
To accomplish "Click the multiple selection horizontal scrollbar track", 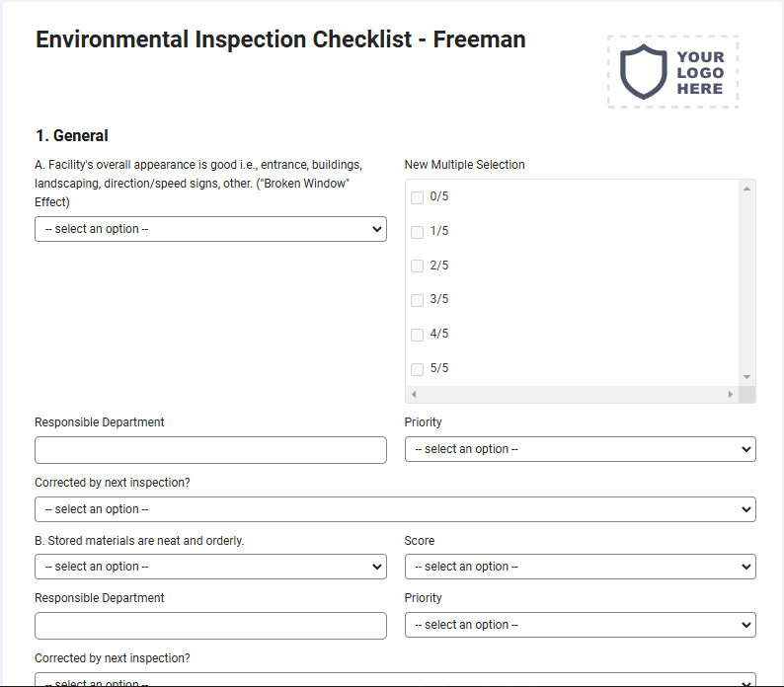I will click(x=572, y=394).
